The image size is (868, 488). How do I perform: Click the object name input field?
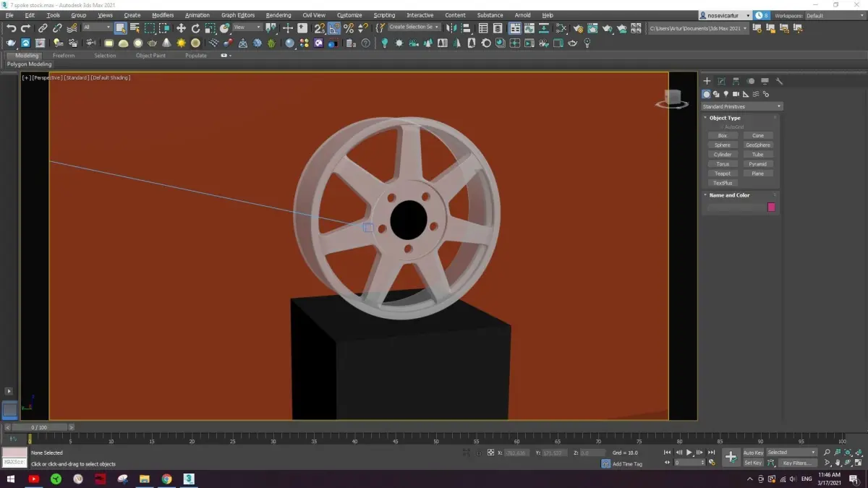pos(735,207)
